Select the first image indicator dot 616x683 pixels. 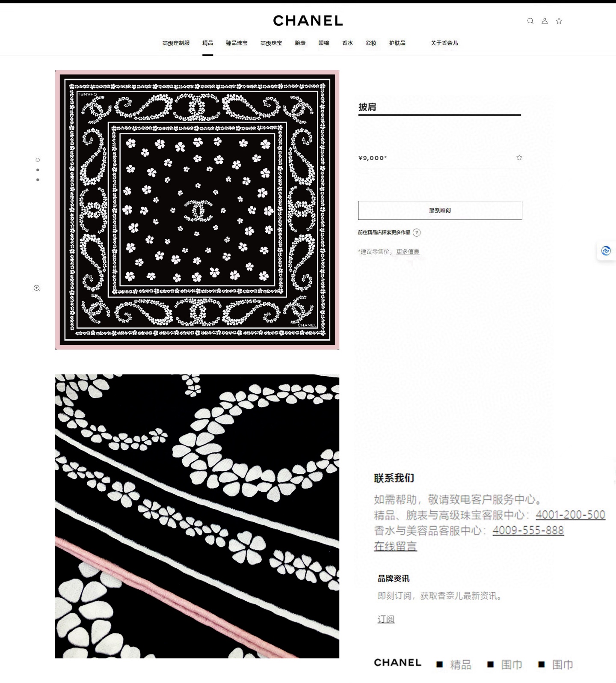point(38,160)
